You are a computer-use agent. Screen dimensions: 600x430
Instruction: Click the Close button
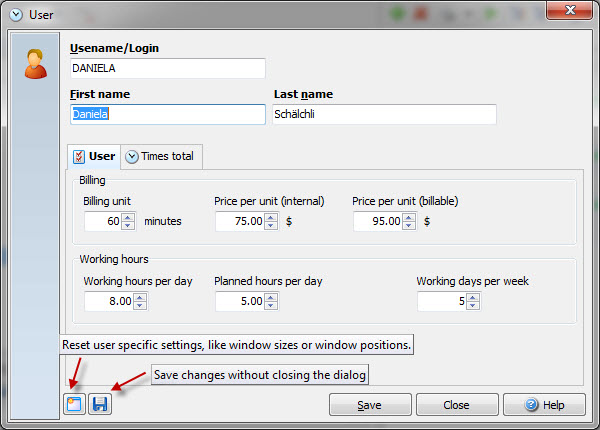[457, 404]
